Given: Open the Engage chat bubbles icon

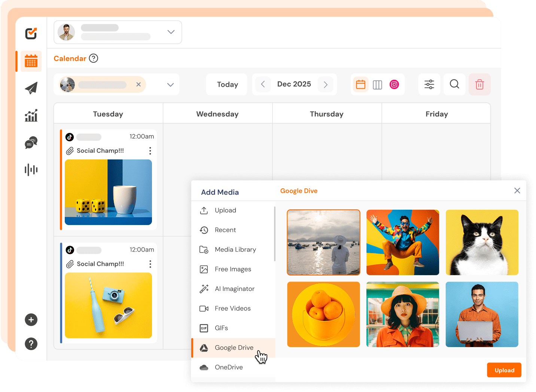Looking at the screenshot, I should [x=31, y=143].
